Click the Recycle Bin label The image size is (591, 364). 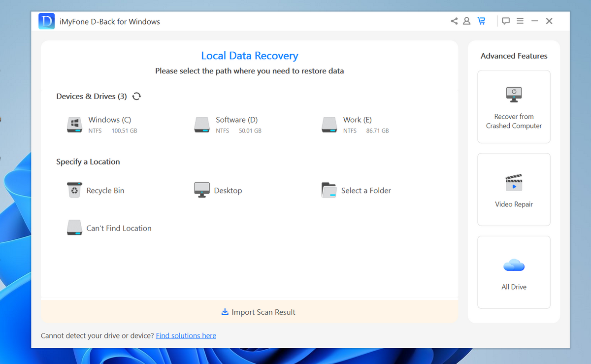[x=105, y=191]
